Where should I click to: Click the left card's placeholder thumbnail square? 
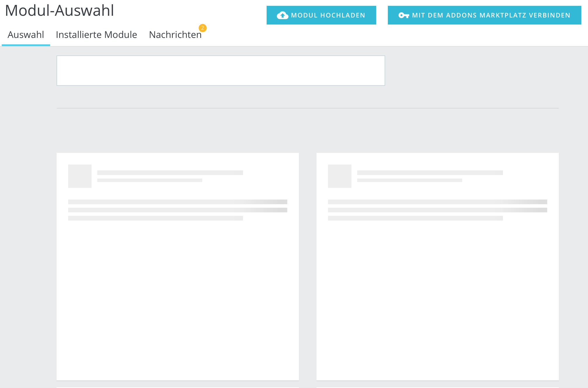click(x=80, y=176)
